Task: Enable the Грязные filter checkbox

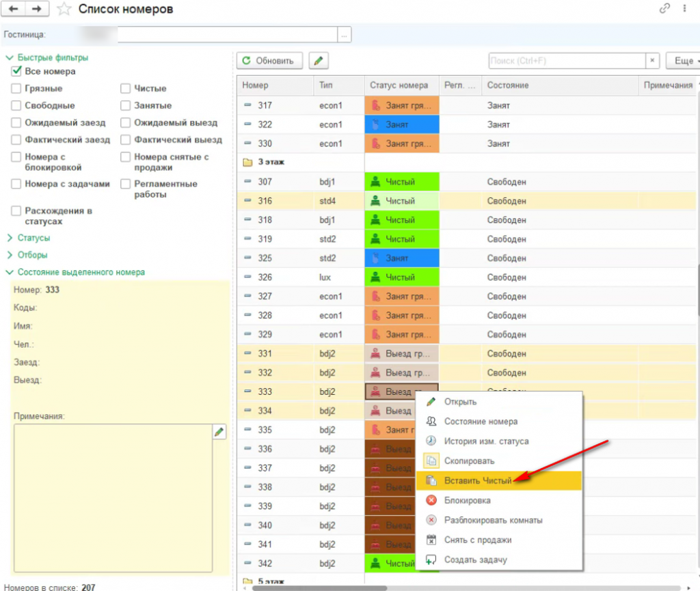Action: coord(16,88)
